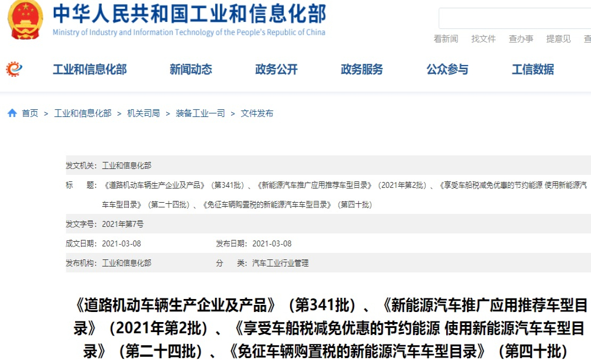Open the 工业和信息化部 main menu
This screenshot has height=364, width=591.
tap(90, 69)
